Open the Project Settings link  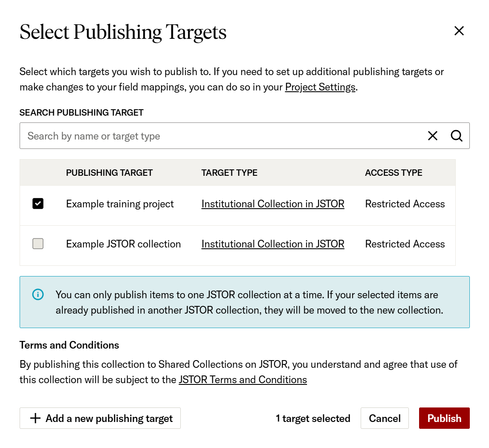320,87
